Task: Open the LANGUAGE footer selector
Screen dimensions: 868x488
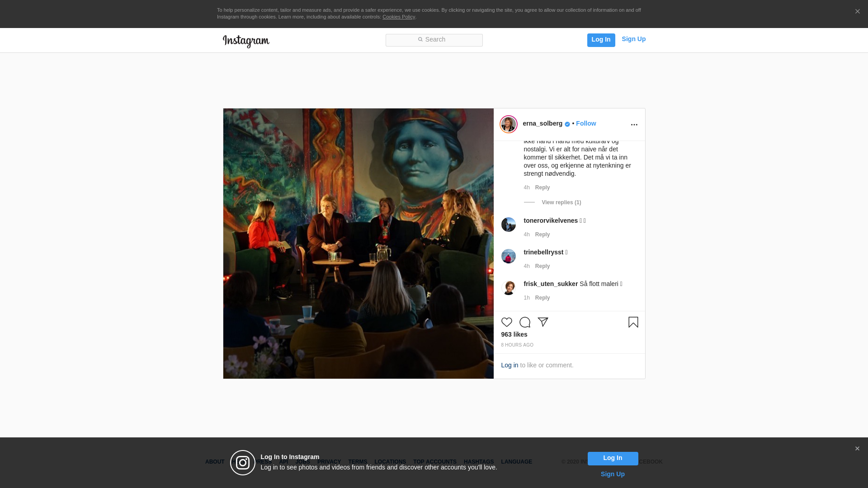Action: coord(516,462)
